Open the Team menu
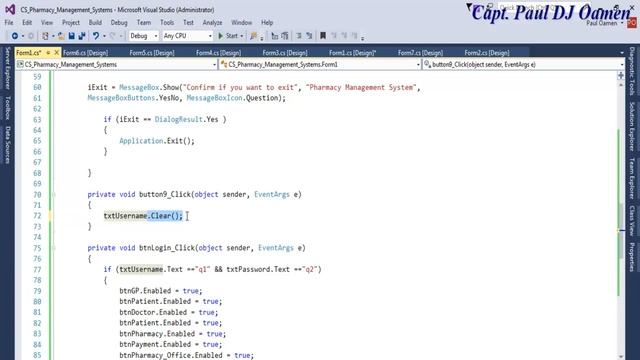The width and height of the screenshot is (640, 360). (x=144, y=22)
